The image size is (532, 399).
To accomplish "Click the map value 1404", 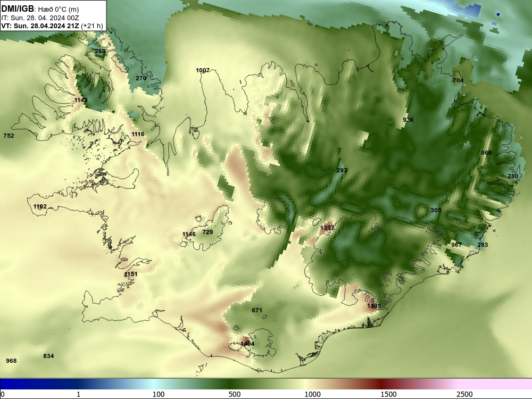I will 247,344.
